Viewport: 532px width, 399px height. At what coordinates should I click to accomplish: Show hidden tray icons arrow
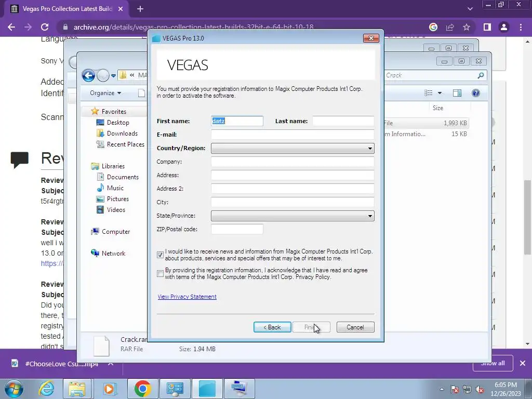pyautogui.click(x=442, y=389)
